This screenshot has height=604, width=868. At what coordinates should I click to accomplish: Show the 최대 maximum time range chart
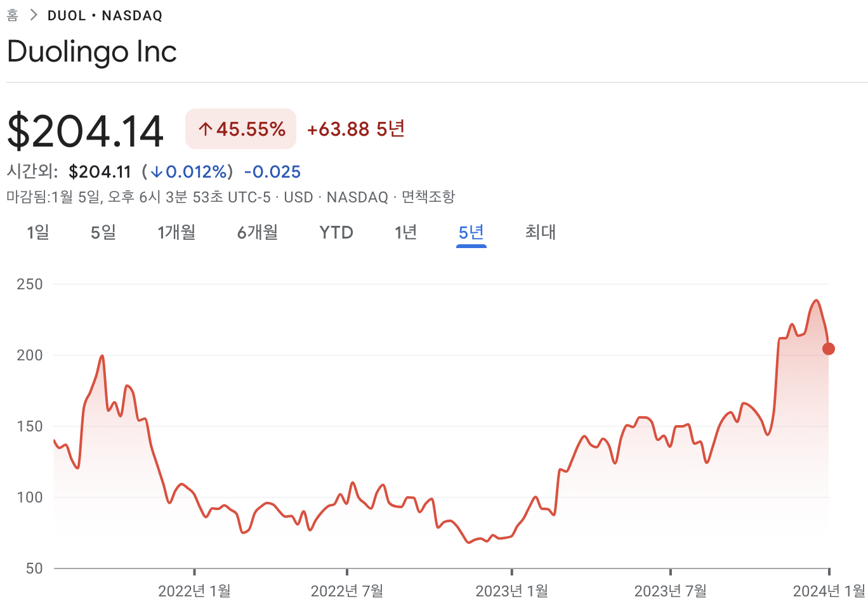coord(540,232)
